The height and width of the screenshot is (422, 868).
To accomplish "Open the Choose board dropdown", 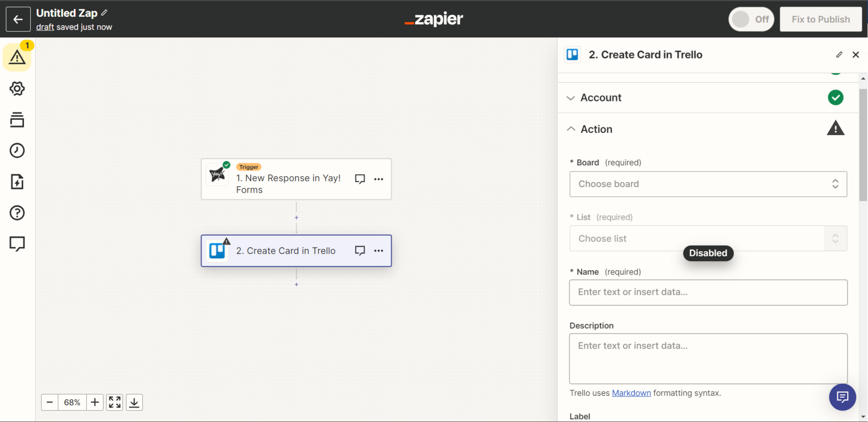I will click(x=707, y=184).
